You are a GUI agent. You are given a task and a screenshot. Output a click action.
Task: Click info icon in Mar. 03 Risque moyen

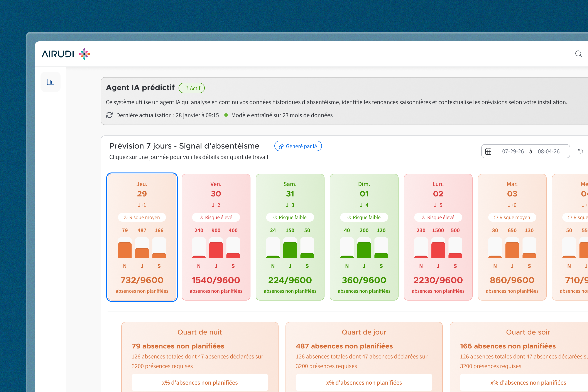tap(496, 217)
